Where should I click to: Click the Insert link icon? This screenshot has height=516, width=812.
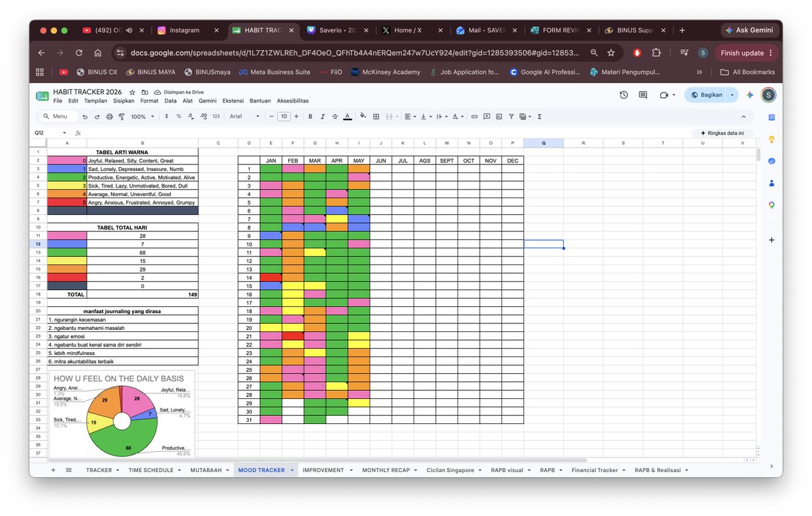click(474, 116)
